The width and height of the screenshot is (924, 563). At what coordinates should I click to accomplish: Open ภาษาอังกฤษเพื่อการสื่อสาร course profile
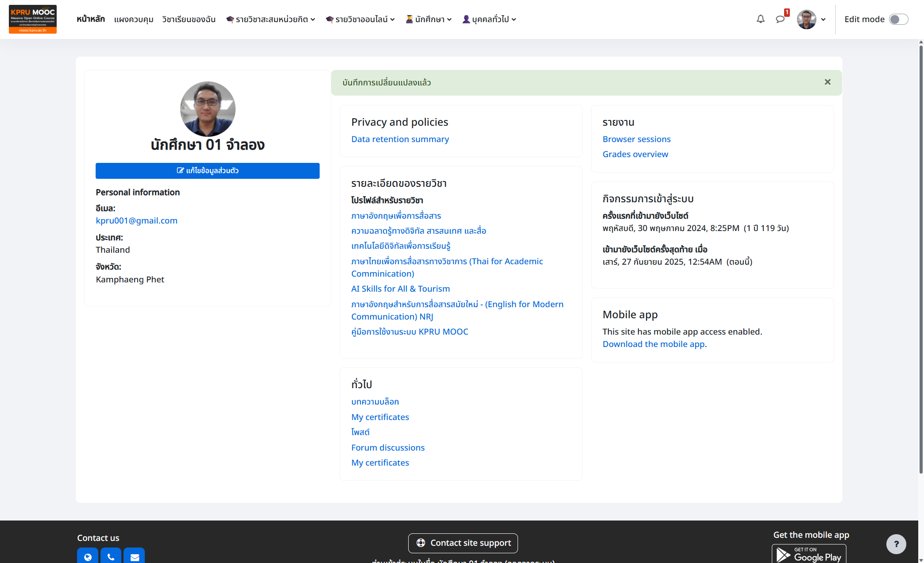[396, 216]
